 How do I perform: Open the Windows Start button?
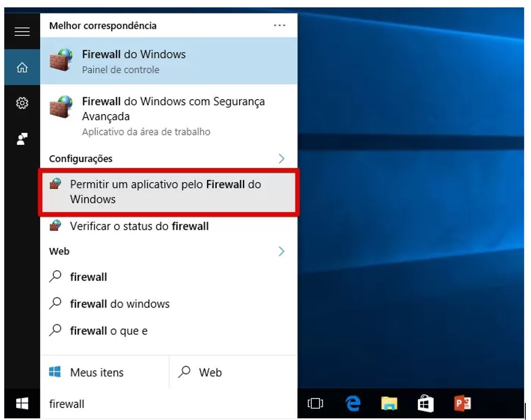(x=22, y=403)
